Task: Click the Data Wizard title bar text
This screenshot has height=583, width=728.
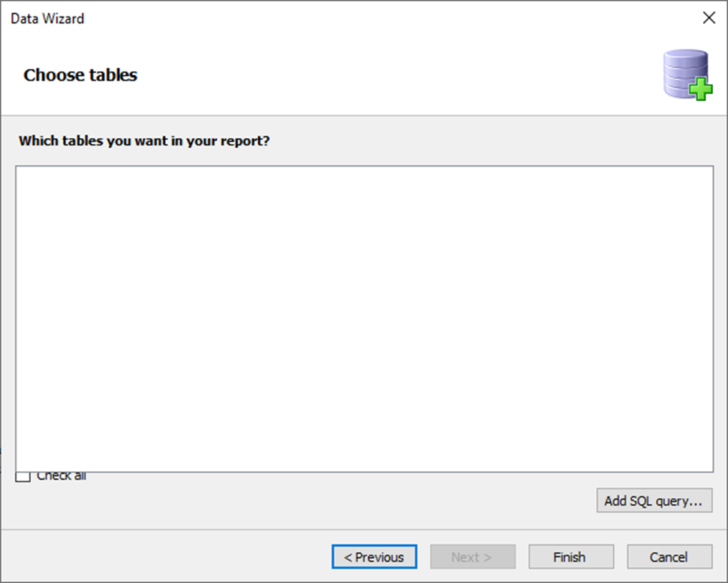Action: pos(47,19)
